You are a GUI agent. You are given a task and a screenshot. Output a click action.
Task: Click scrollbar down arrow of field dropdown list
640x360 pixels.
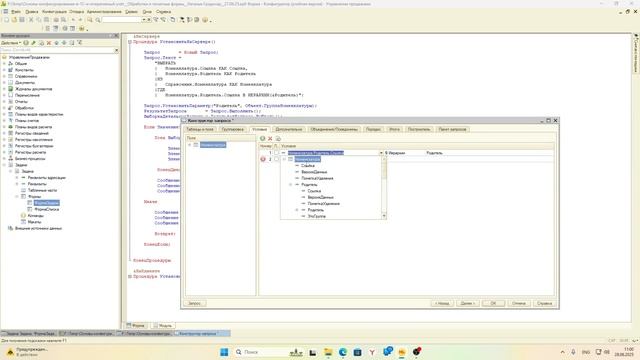384,216
